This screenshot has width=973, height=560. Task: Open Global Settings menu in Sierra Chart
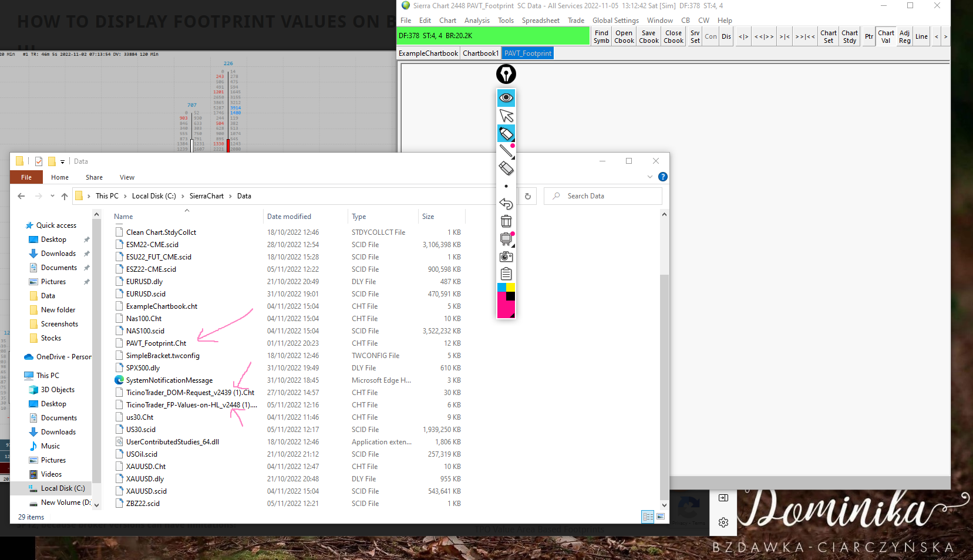pos(615,21)
